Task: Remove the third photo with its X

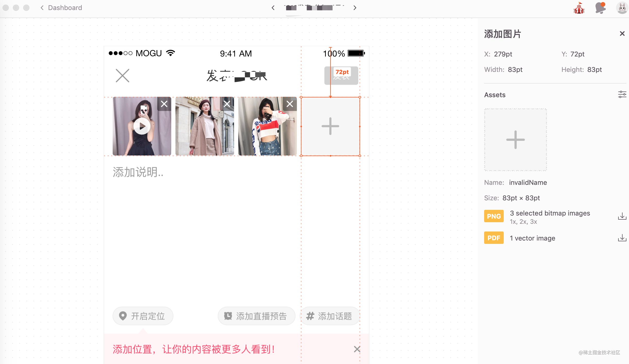Action: [290, 104]
